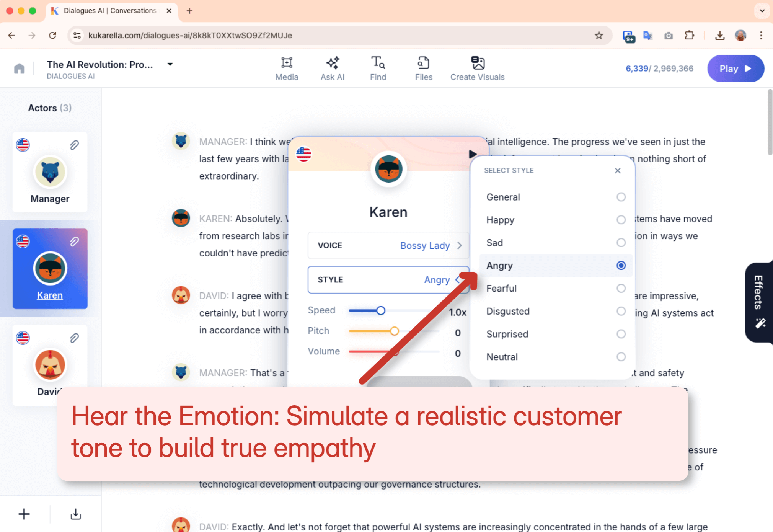Click the US flag on Manager card
773x532 pixels.
coord(23,145)
